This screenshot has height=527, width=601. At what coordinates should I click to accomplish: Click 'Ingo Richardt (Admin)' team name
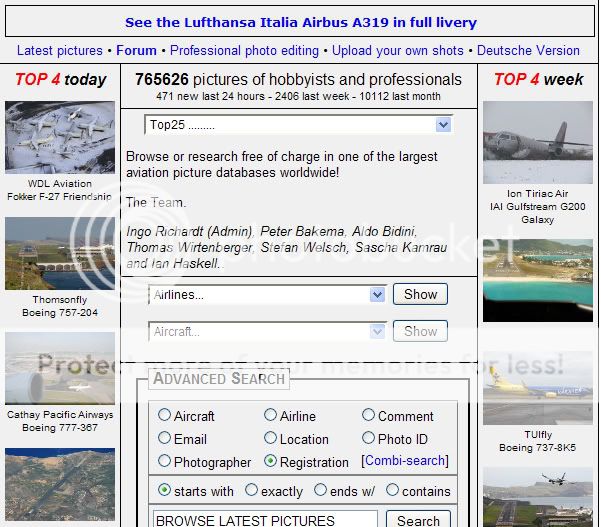190,231
